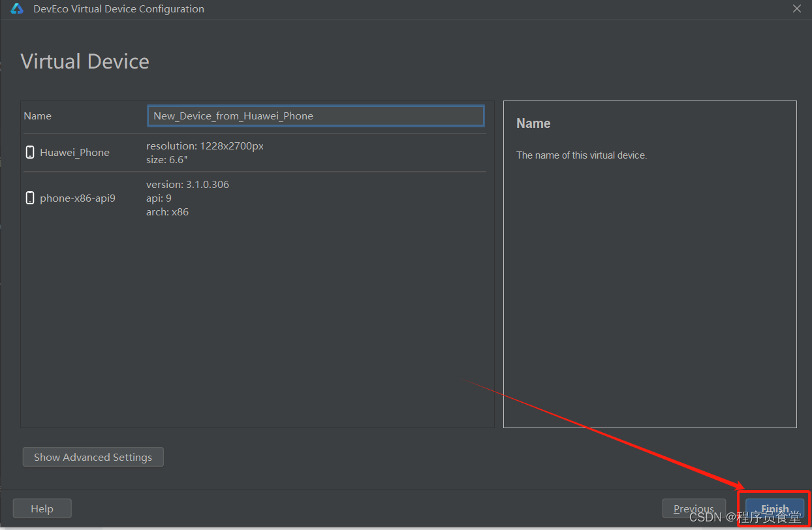Open the Help button
Screen dimensions: 812x530
point(42,508)
